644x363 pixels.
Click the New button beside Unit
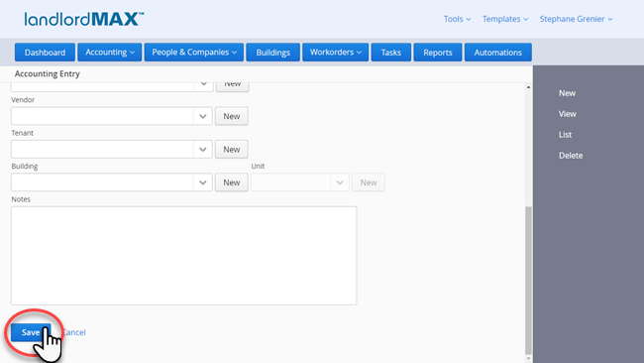tap(369, 182)
